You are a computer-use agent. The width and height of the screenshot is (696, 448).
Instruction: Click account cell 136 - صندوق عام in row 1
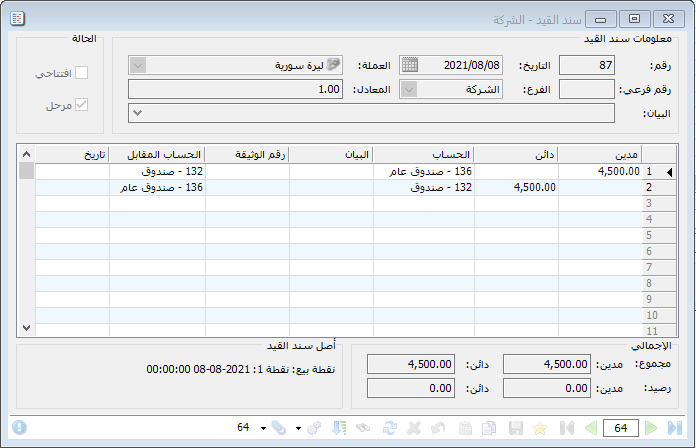click(424, 171)
